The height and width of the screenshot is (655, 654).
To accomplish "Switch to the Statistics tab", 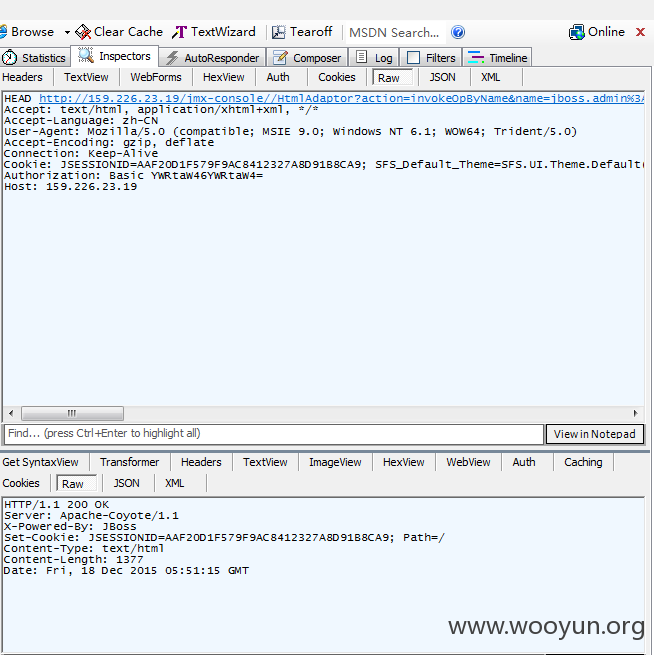I will (34, 58).
